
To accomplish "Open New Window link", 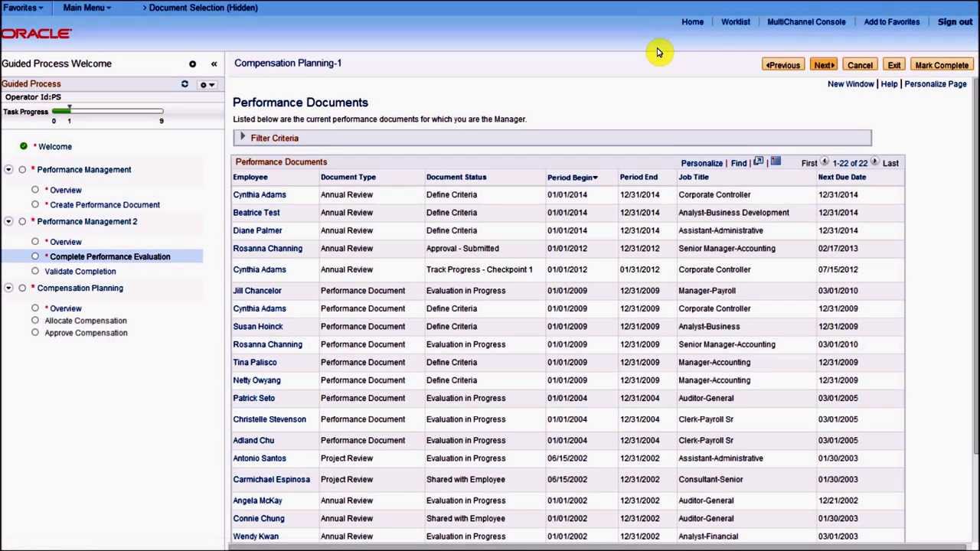I will (x=850, y=84).
